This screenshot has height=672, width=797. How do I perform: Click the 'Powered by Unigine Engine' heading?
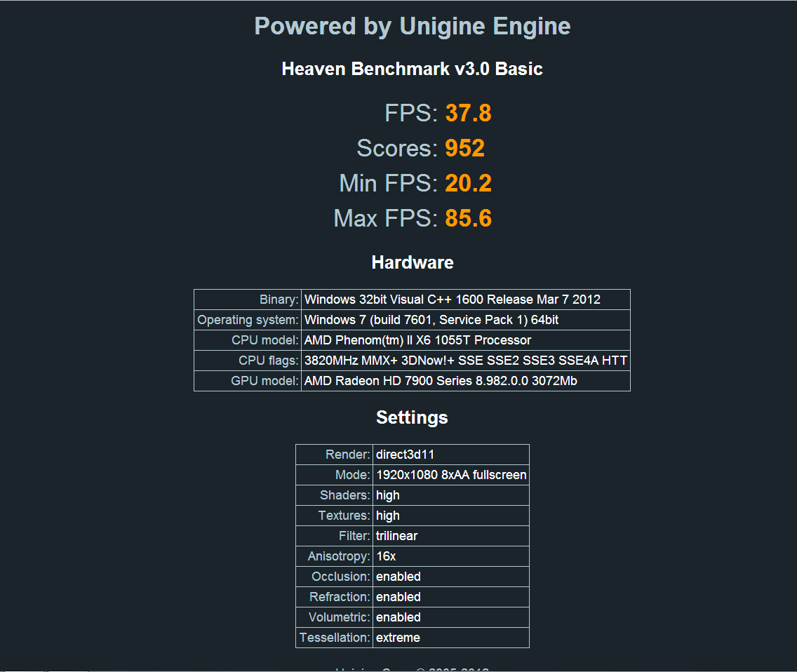click(413, 27)
